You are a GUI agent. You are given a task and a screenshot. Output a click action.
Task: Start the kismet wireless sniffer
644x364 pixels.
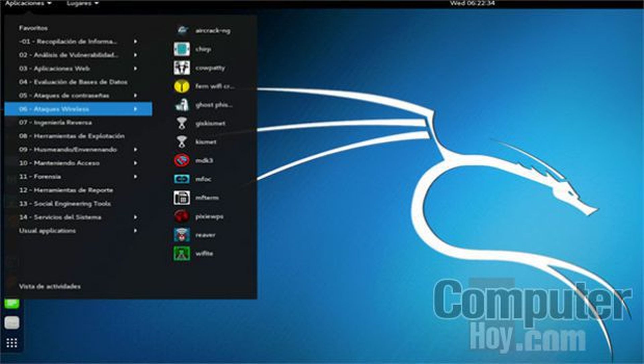206,141
